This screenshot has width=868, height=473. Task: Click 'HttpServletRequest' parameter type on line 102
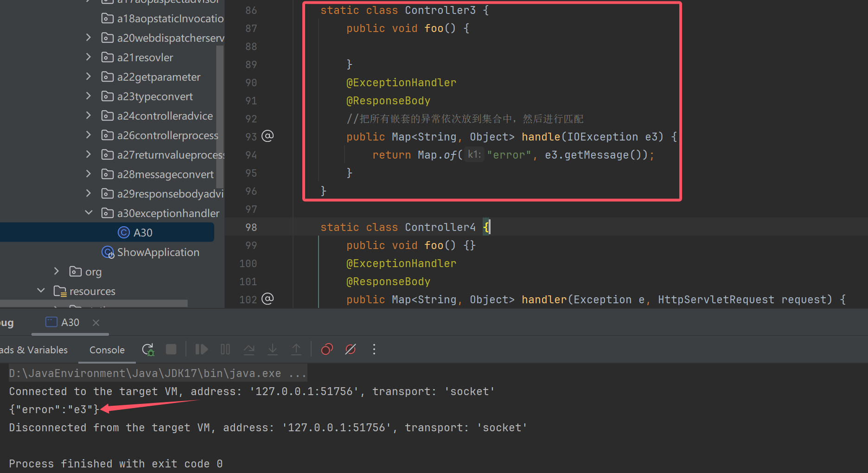click(x=716, y=300)
